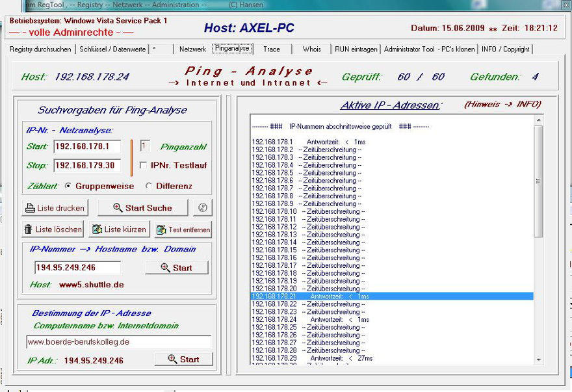
Task: Select the Differenz counting option
Action: pos(149,186)
